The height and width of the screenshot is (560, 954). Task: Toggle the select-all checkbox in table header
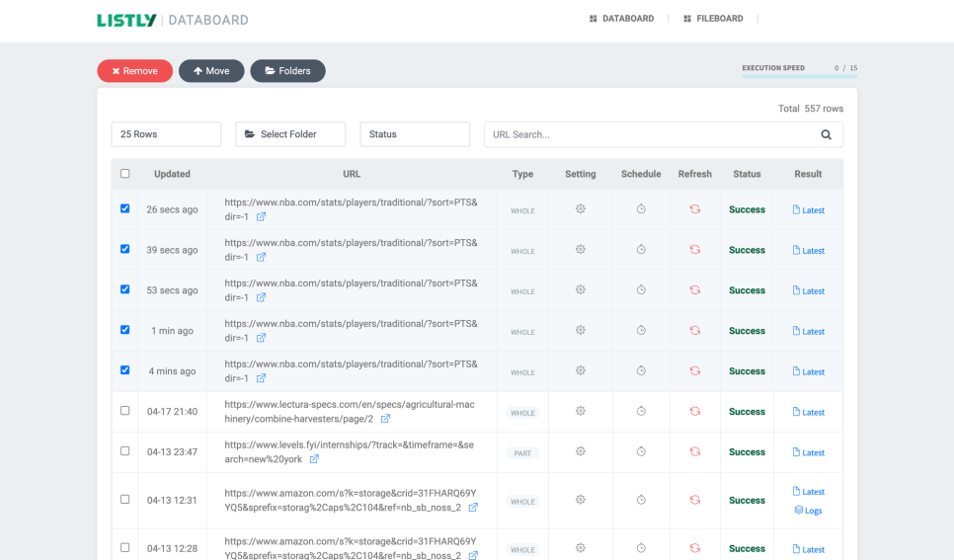pyautogui.click(x=124, y=174)
